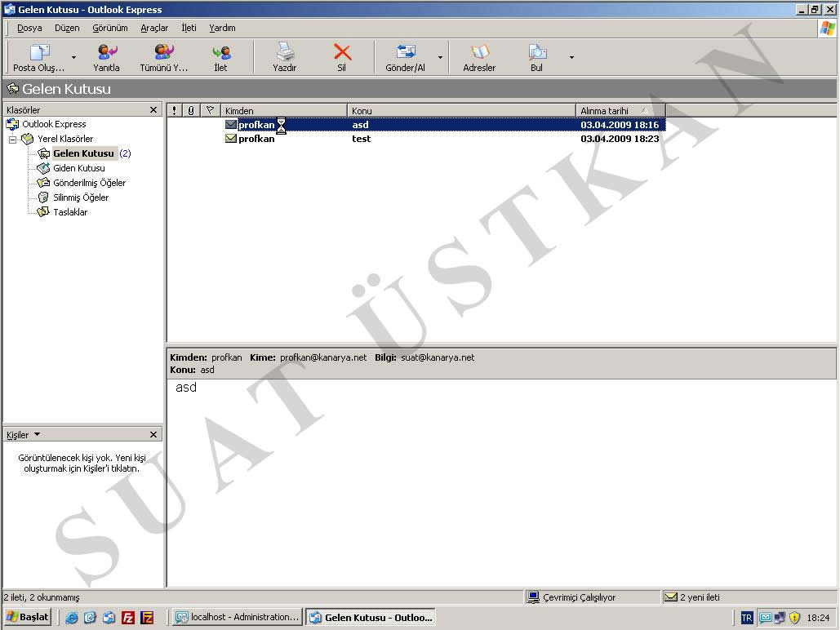Click the Sil delete icon
The image size is (840, 630).
[342, 52]
